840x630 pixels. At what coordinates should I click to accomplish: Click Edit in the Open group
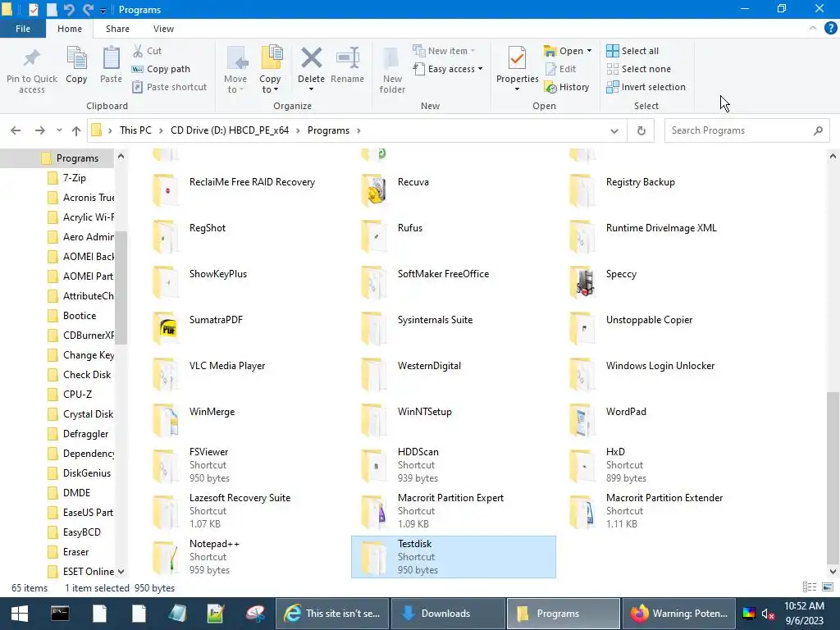coord(560,69)
